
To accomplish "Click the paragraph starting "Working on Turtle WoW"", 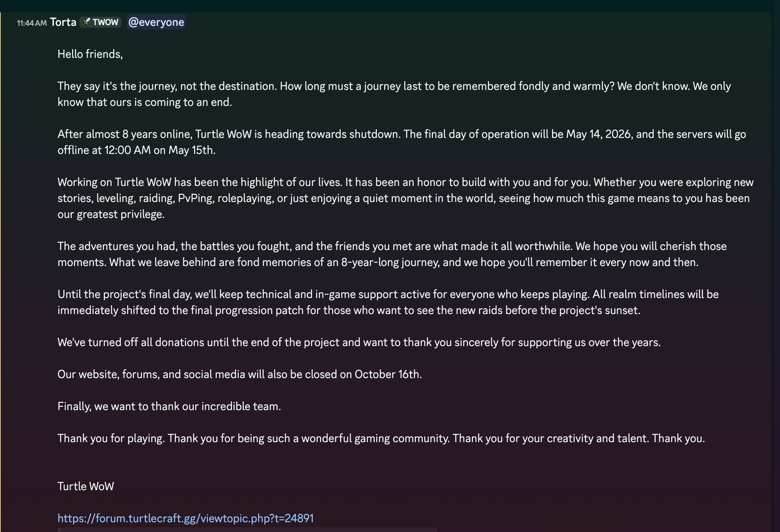I will (x=406, y=198).
